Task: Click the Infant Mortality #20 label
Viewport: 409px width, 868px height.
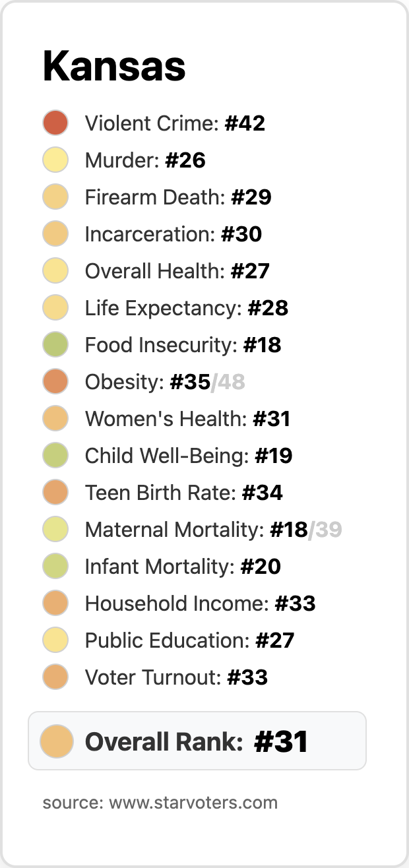Action: pyautogui.click(x=183, y=567)
